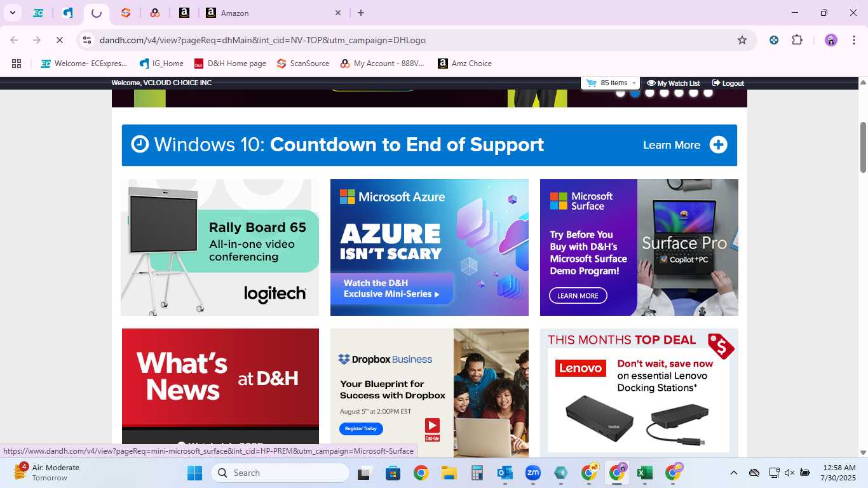Switch to the 888V account tab
868x488 pixels.
click(155, 13)
